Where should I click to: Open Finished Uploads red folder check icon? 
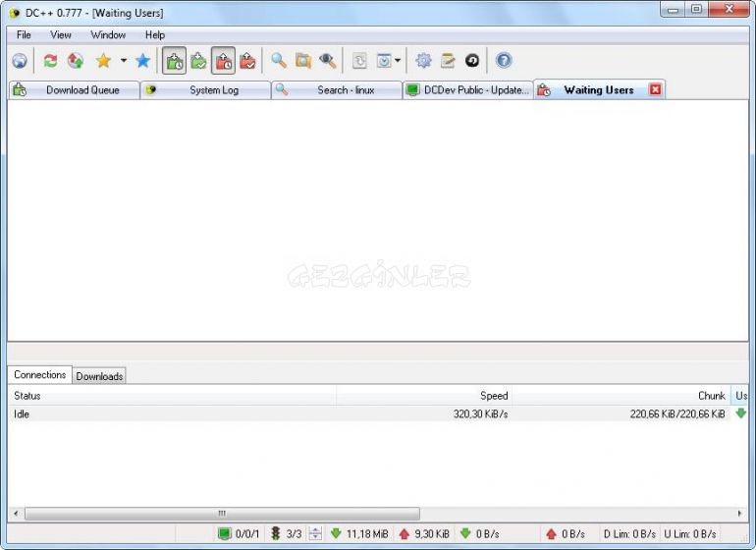[x=247, y=61]
